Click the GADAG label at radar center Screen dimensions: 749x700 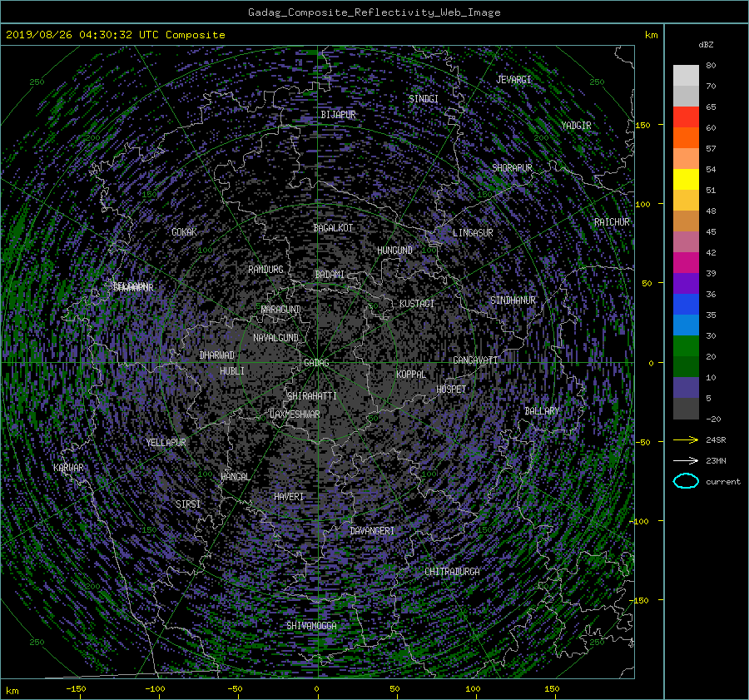[317, 363]
